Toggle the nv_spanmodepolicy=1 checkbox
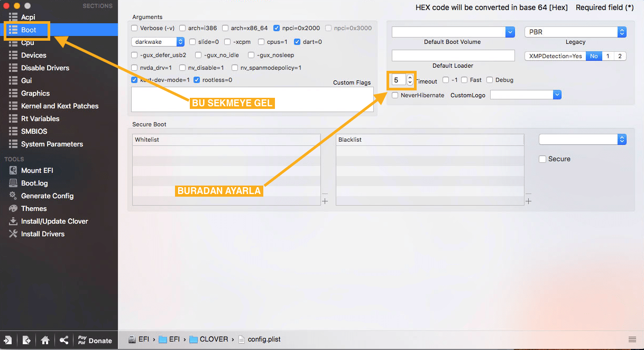 click(x=235, y=68)
